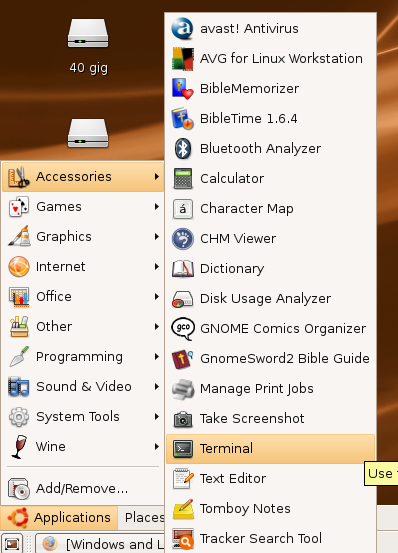The height and width of the screenshot is (553, 398).
Task: Click the Text Editor notepad icon
Action: (183, 479)
